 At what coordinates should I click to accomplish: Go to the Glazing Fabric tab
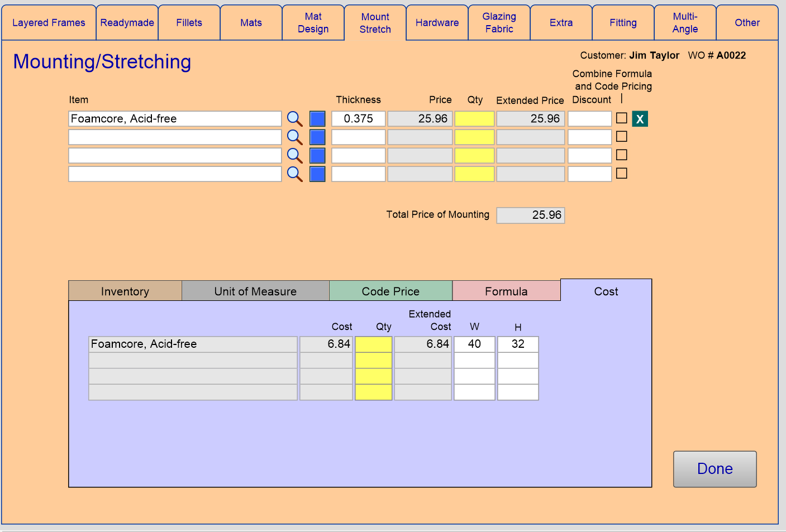tap(499, 23)
